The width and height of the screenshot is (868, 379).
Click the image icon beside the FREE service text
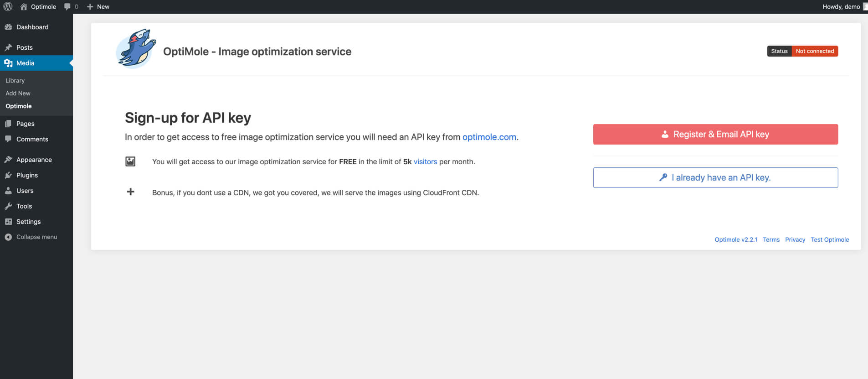130,161
